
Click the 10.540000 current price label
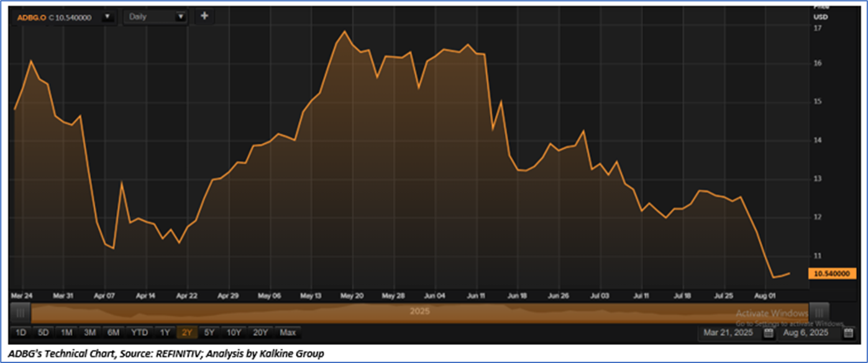pos(833,273)
